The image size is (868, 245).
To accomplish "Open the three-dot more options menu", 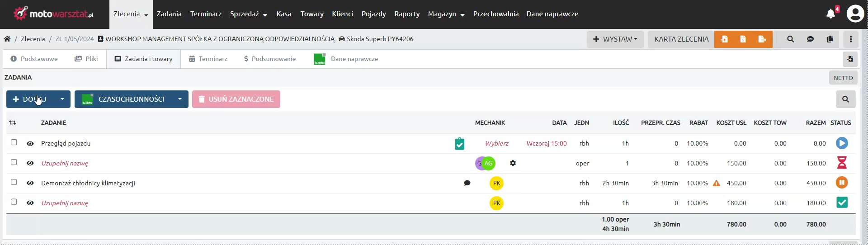I will click(x=851, y=39).
